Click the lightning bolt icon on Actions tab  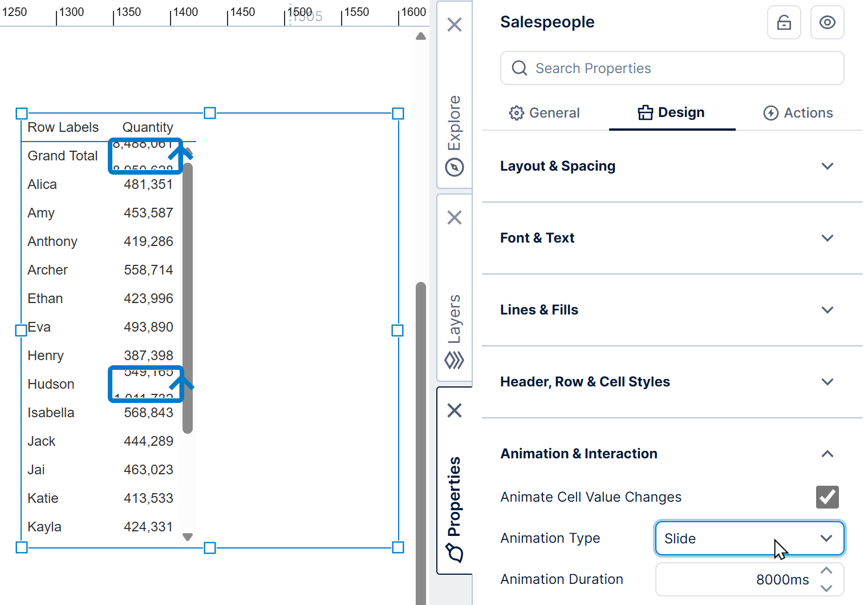click(x=771, y=112)
